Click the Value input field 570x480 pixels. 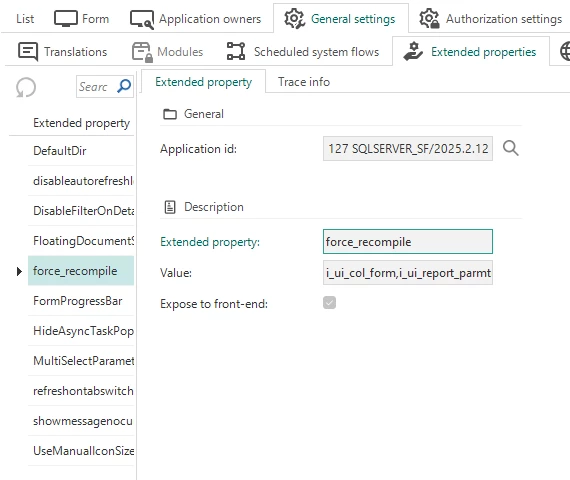pos(408,273)
